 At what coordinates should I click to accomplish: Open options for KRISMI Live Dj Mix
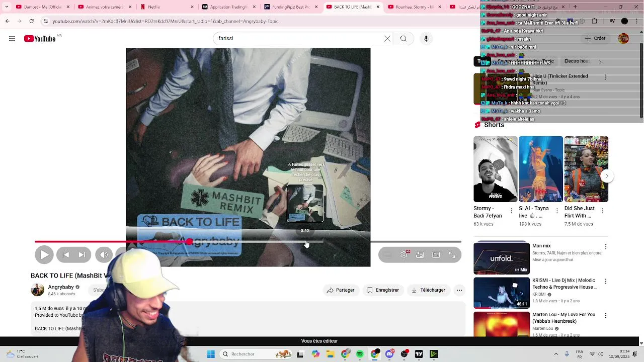pyautogui.click(x=606, y=281)
